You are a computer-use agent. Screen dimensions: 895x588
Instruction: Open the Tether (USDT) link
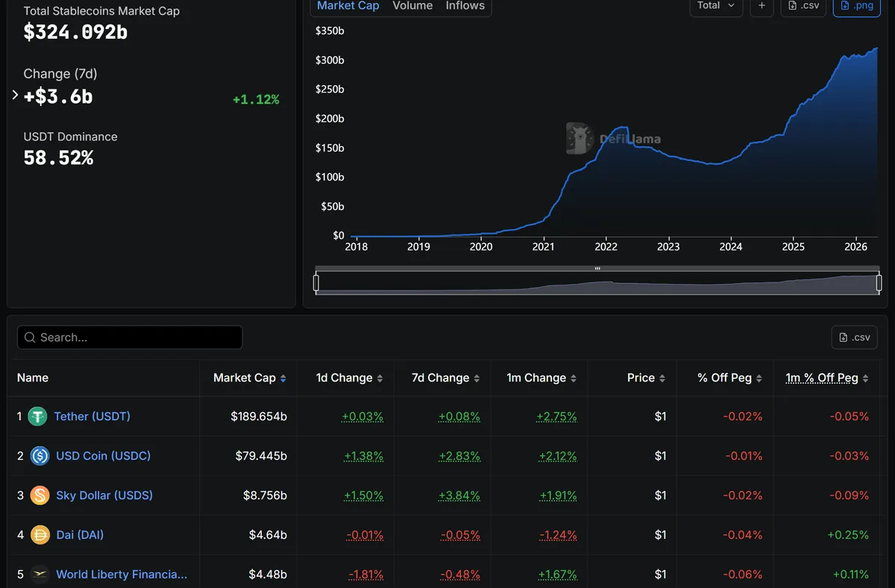92,417
